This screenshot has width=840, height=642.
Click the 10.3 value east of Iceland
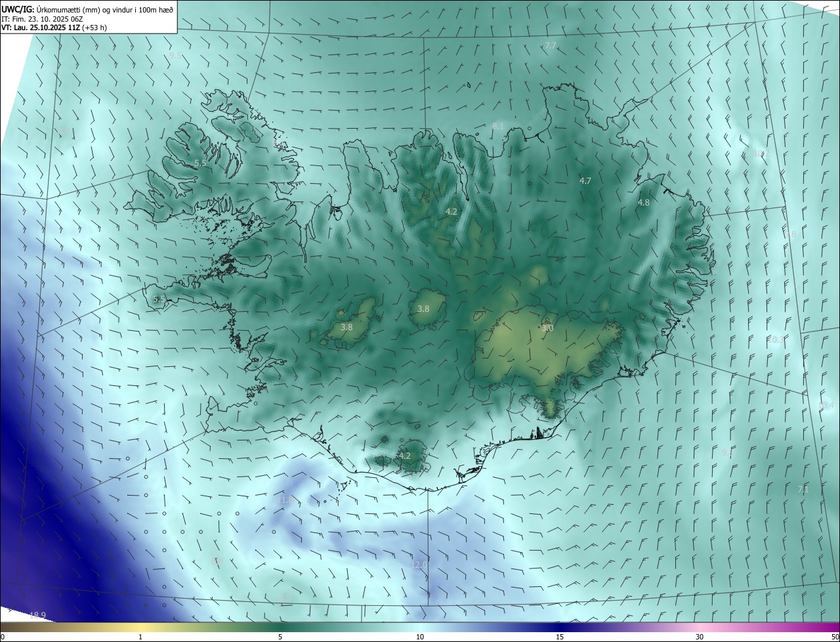click(776, 339)
